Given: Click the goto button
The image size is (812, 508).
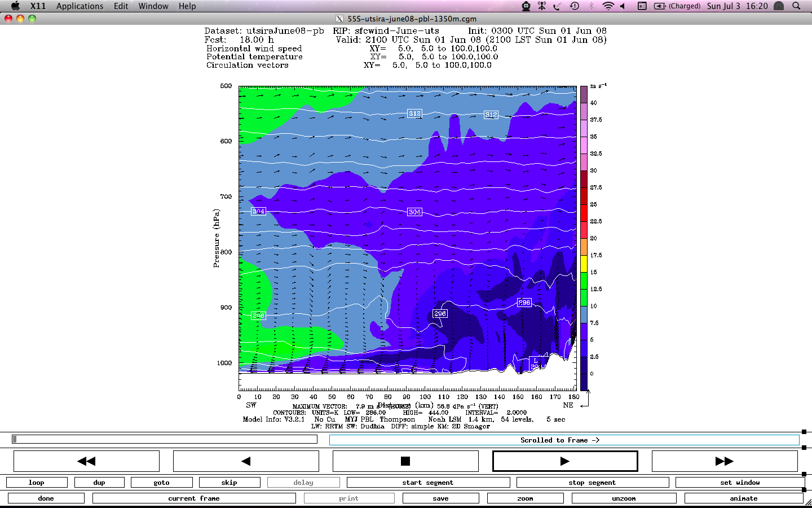Looking at the screenshot, I should click(162, 483).
